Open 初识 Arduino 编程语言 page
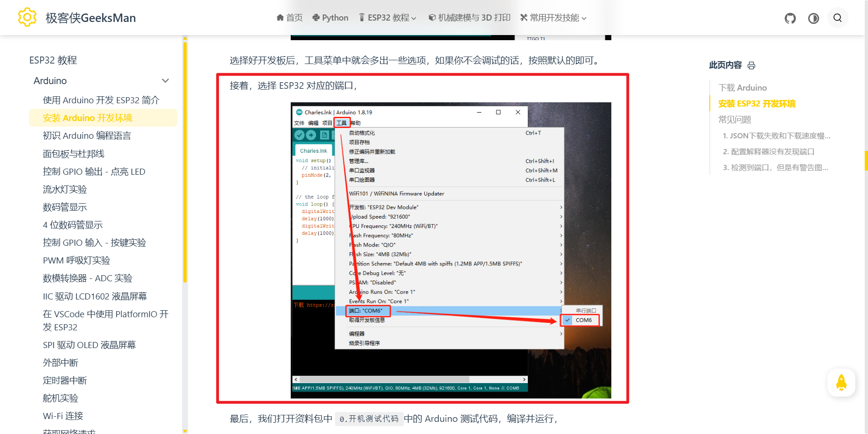Screen dimensions: 868x434 pos(87,135)
